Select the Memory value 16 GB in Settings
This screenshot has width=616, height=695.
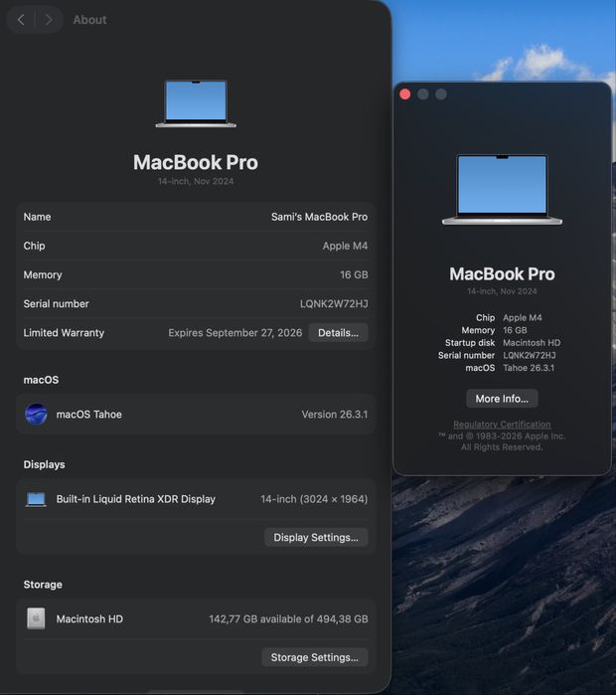tap(354, 274)
